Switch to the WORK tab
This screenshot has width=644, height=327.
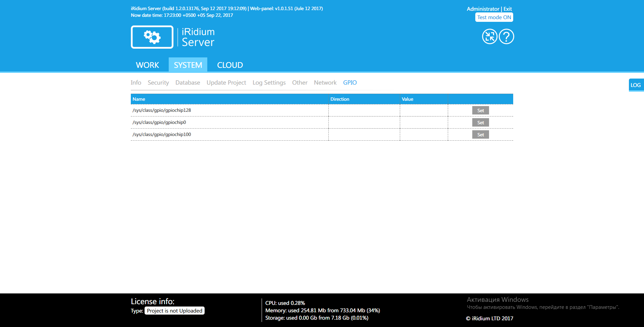pos(147,65)
